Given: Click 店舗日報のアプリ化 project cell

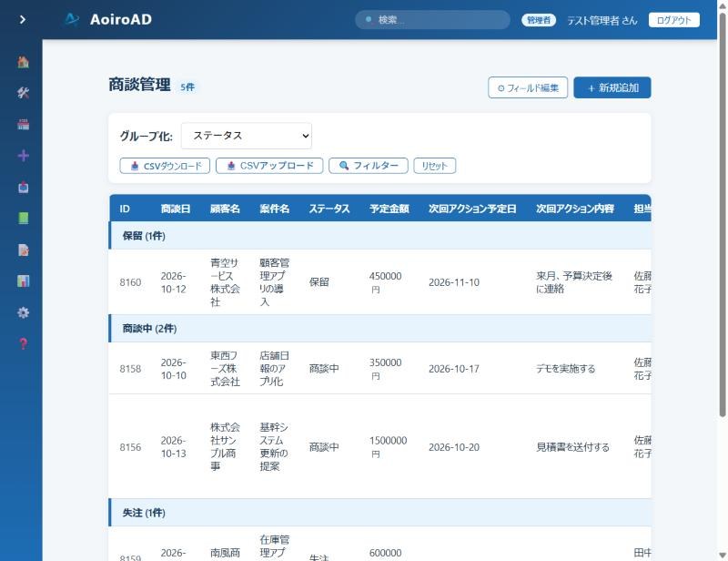Looking at the screenshot, I should coord(275,369).
